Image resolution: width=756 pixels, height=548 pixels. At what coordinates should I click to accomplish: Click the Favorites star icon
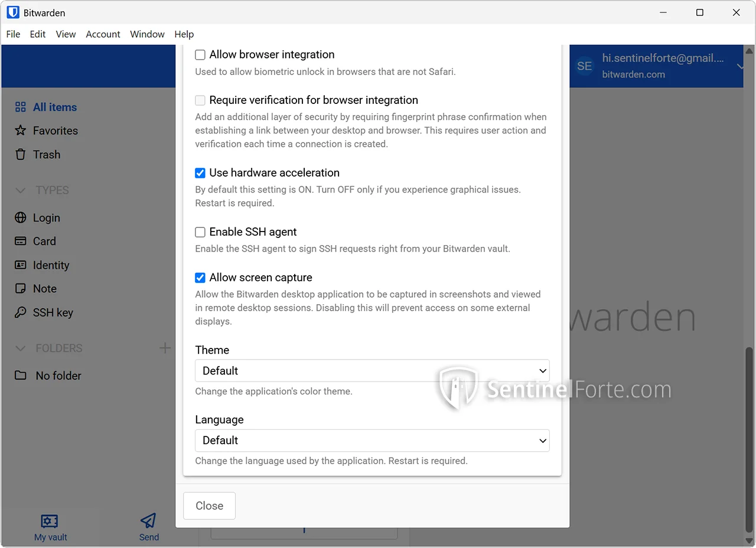pyautogui.click(x=21, y=131)
